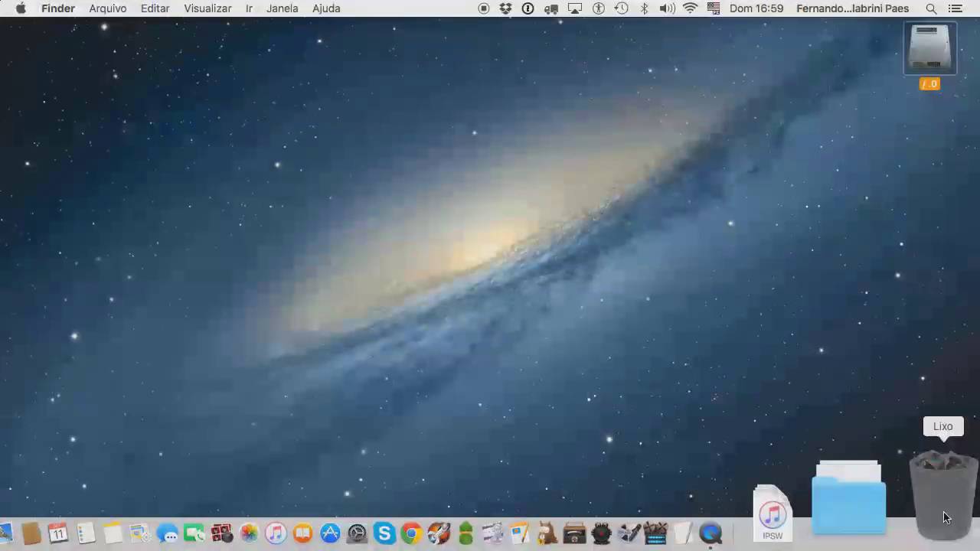Image resolution: width=980 pixels, height=551 pixels.
Task: Show Notification Center list icon
Action: [x=955, y=8]
